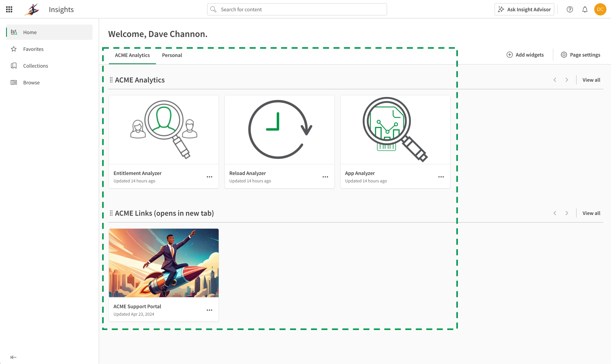Select the ACME Analytics tab
611x364 pixels.
132,55
